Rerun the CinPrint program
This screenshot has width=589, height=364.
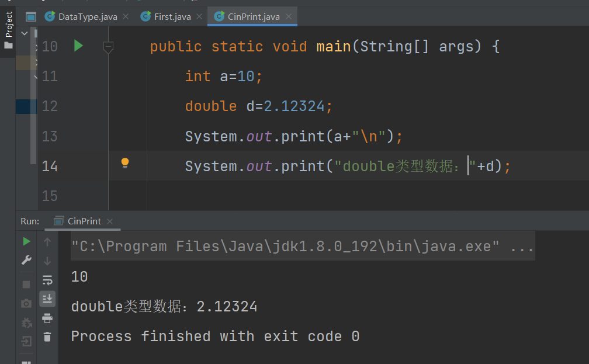tap(26, 242)
